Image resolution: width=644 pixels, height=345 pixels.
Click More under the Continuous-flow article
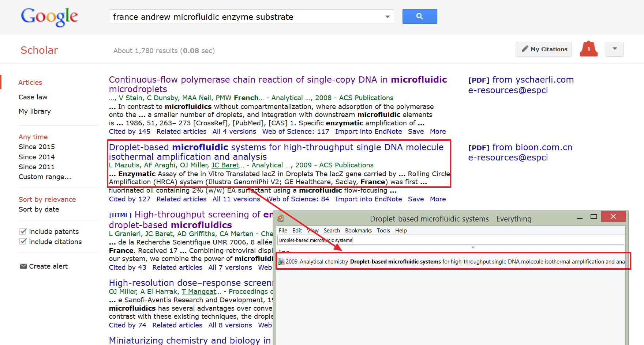coord(438,132)
